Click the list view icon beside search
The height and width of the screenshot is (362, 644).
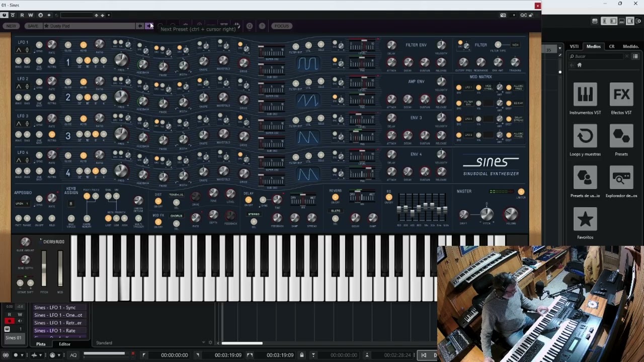pos(635,56)
